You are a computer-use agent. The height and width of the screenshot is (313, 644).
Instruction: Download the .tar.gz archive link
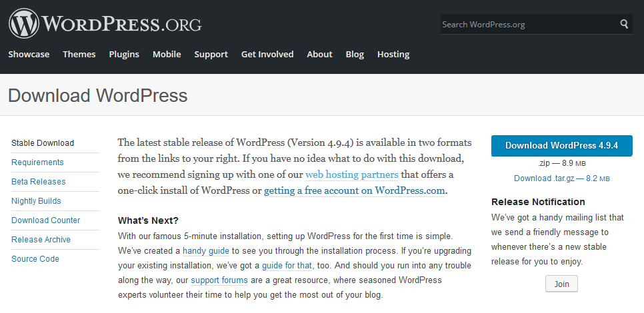coord(562,178)
